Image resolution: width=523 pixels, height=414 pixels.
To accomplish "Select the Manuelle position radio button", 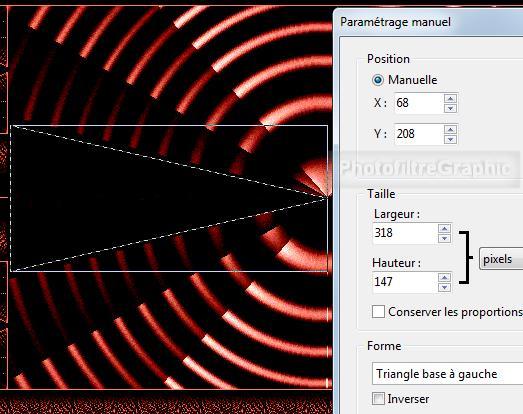I will pos(378,80).
